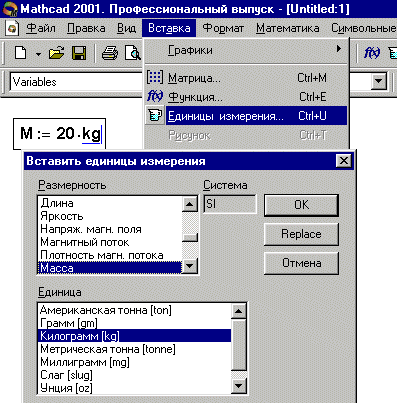Click the Размерность list scroll down arrow
Viewport: 397px width, 403px height.
pyautogui.click(x=190, y=266)
